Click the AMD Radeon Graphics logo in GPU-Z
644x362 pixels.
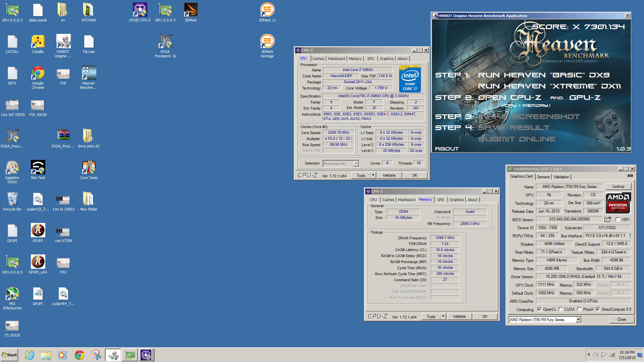[619, 203]
